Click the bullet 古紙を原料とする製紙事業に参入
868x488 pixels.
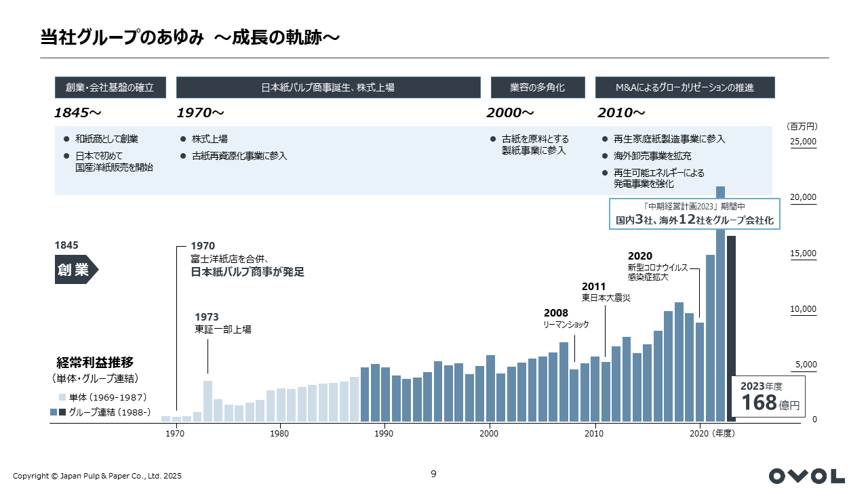coord(530,144)
